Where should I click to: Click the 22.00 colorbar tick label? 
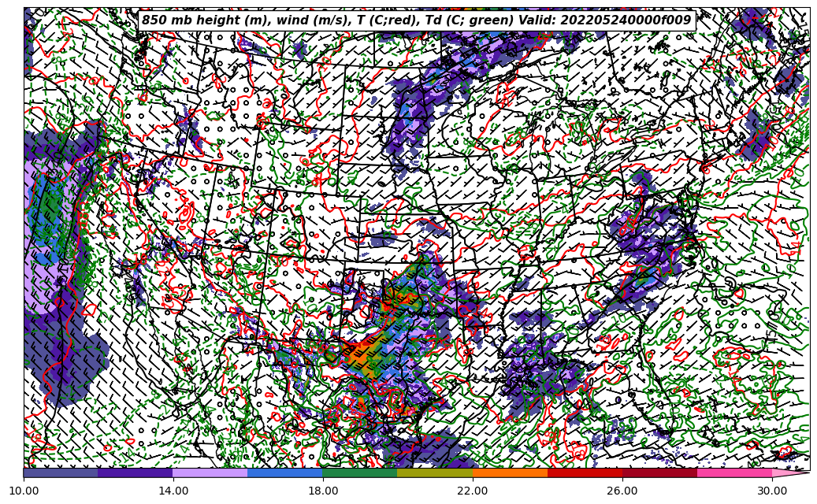click(x=473, y=491)
